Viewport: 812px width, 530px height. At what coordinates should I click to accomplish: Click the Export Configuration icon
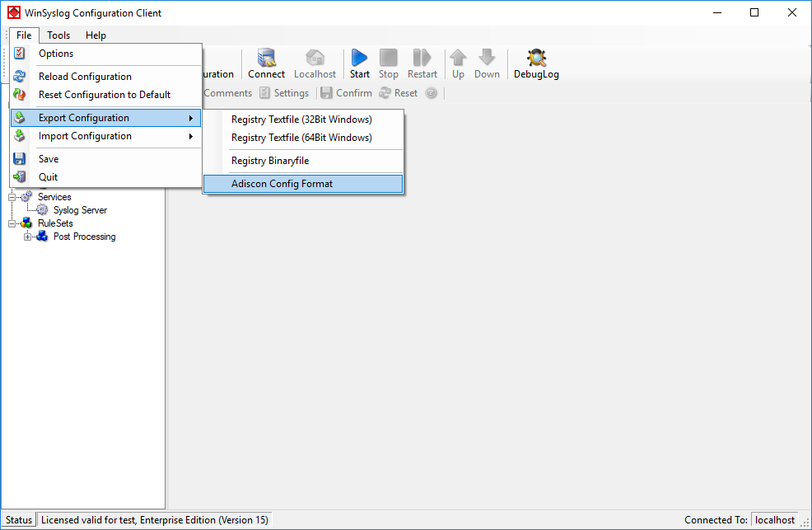[19, 118]
